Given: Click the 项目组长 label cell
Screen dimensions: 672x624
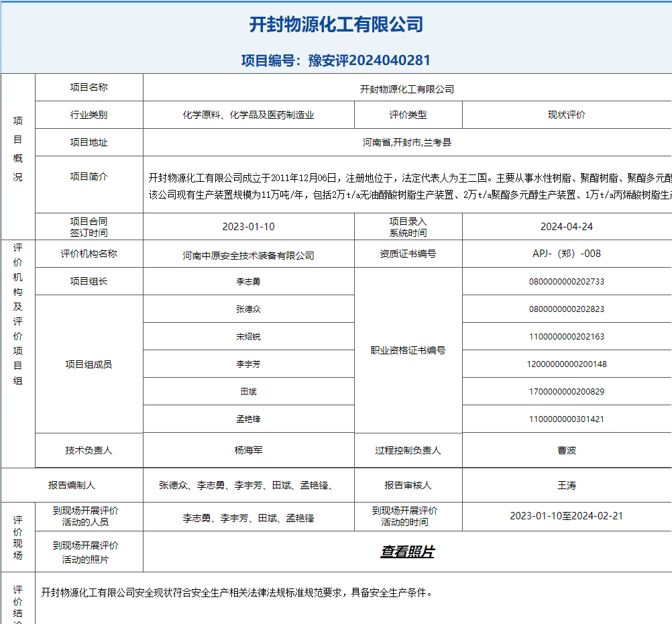Looking at the screenshot, I should click(89, 281).
